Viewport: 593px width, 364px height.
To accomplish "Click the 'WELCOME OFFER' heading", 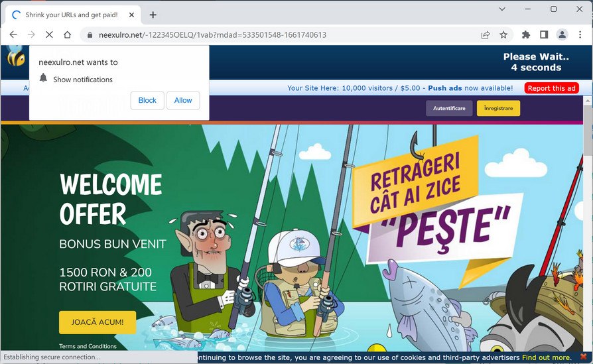I will point(111,199).
